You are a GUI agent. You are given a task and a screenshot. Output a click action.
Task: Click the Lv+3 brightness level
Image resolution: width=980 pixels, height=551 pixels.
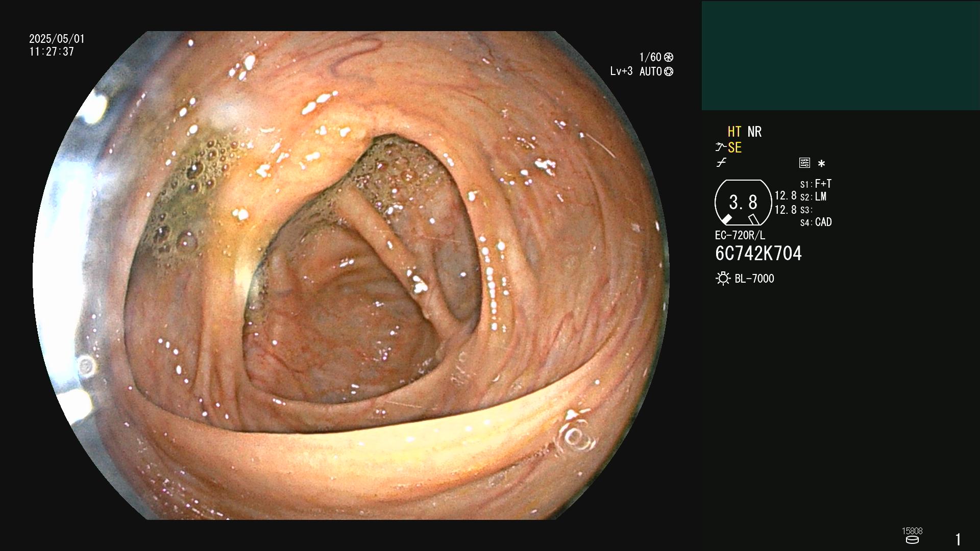tap(621, 71)
